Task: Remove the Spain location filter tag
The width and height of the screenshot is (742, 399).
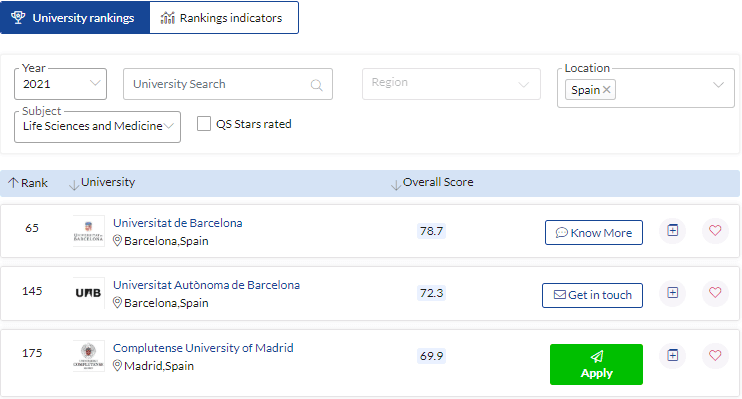Action: (x=607, y=89)
